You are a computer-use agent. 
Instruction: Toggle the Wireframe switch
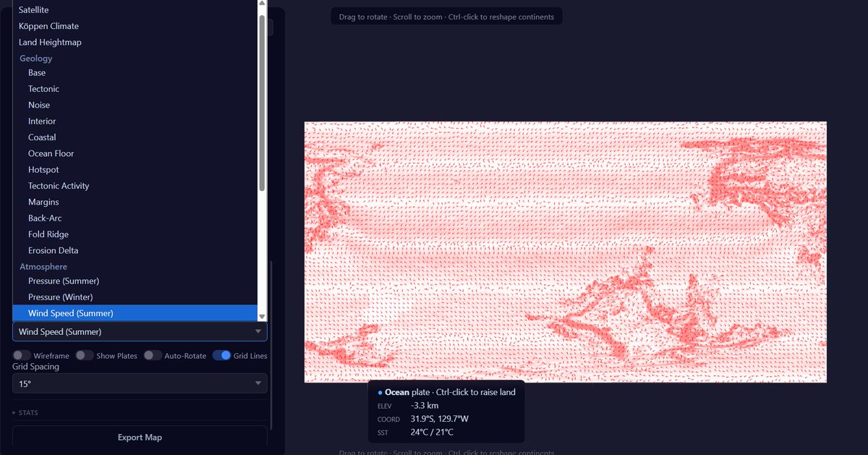point(22,355)
